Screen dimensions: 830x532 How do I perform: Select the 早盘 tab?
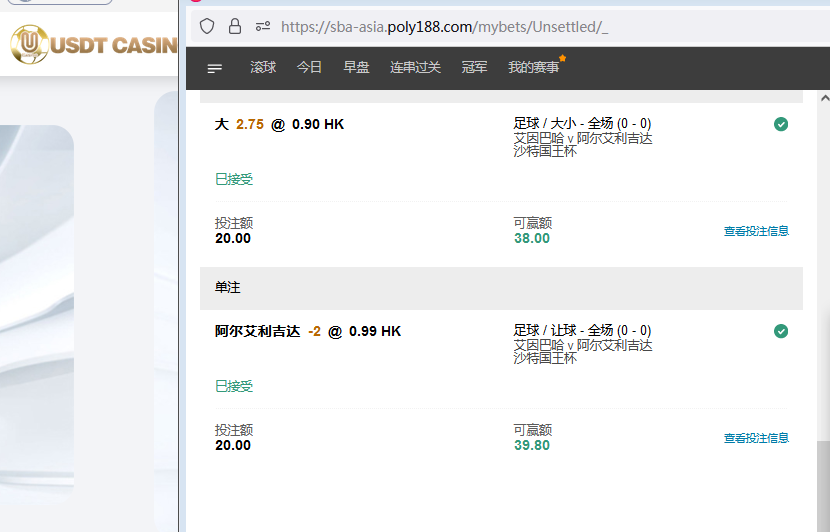coord(356,68)
